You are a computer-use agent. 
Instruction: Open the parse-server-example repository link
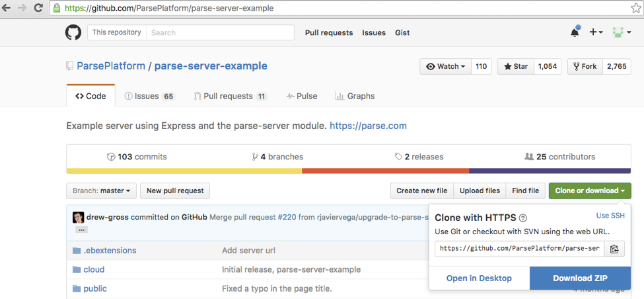211,65
